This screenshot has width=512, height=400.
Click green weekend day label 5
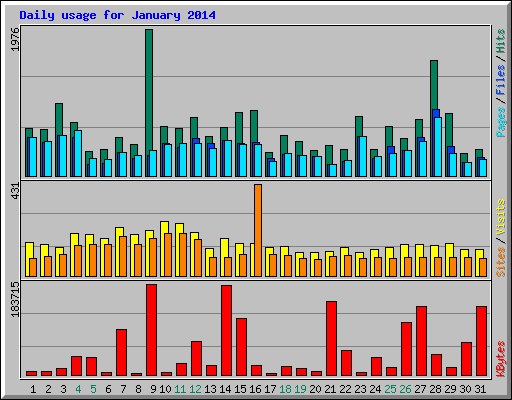coord(93,389)
